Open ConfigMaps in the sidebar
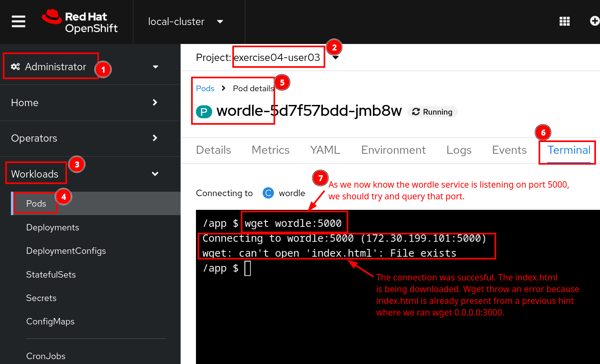Viewport: 600px width, 364px height. tap(50, 322)
